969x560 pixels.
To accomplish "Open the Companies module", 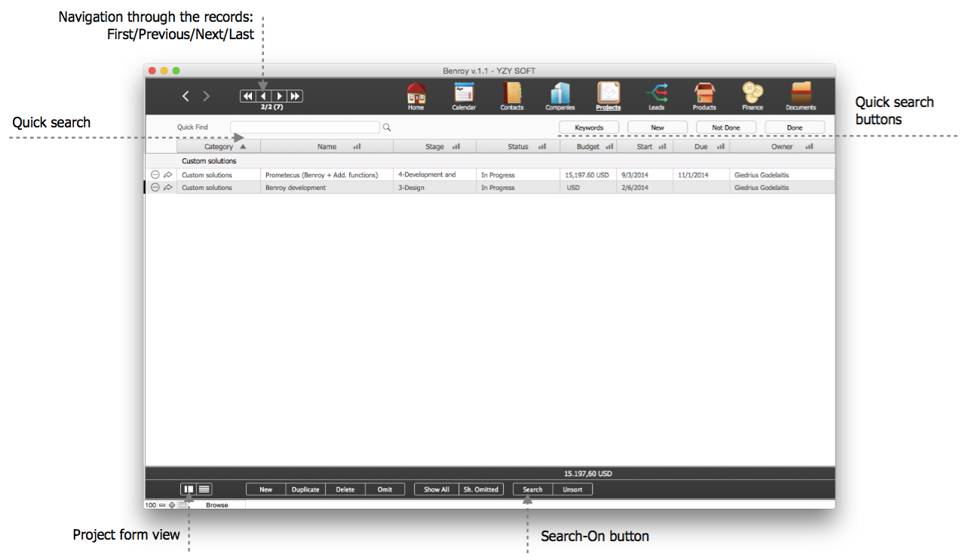I will pyautogui.click(x=560, y=93).
